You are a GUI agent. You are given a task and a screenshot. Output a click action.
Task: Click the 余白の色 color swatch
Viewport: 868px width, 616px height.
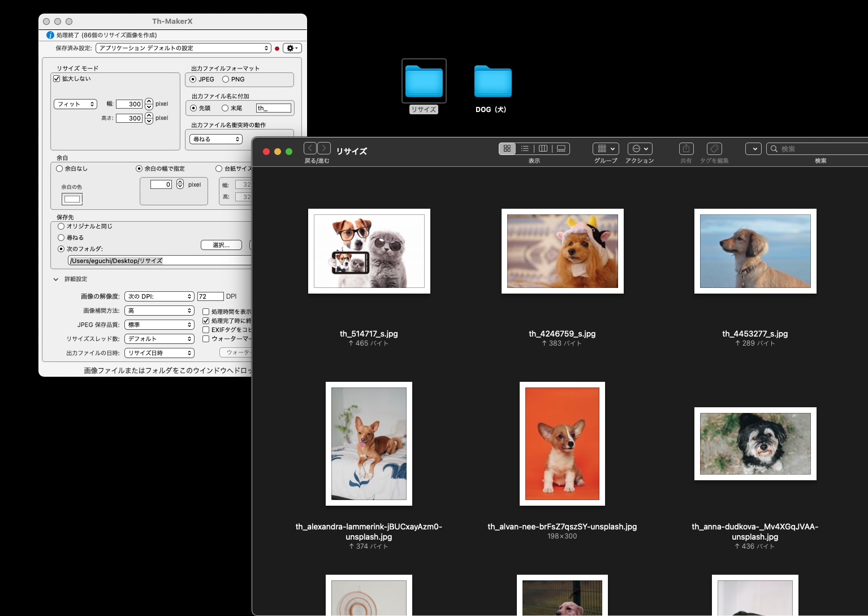[72, 199]
